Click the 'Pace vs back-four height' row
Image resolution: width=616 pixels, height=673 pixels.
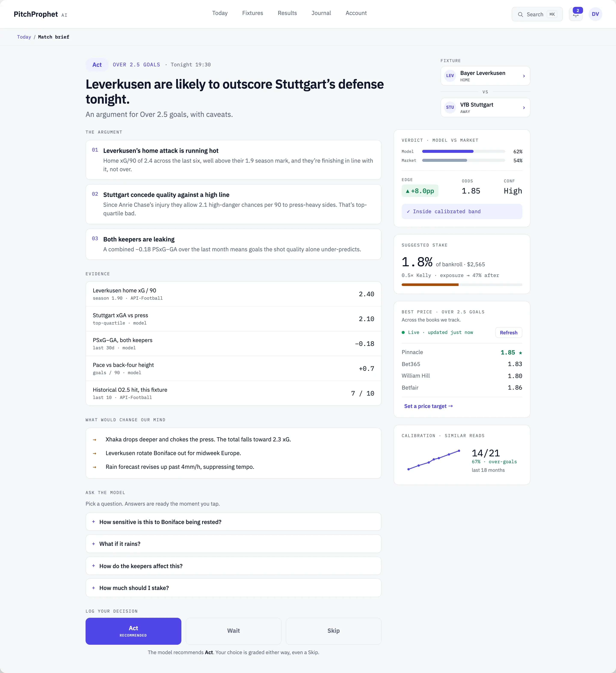(233, 369)
